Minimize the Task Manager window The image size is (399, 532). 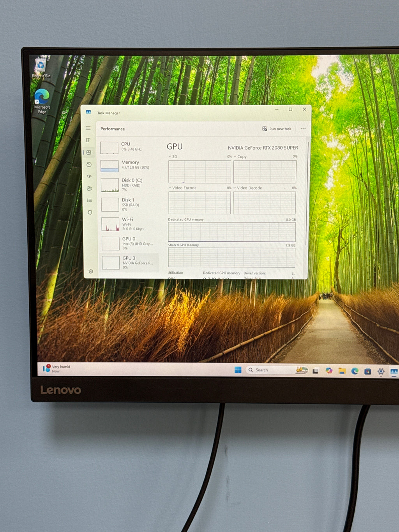tap(277, 110)
